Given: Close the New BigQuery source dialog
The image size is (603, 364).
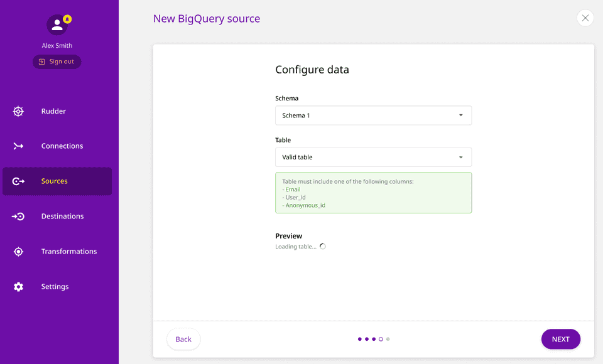Looking at the screenshot, I should pyautogui.click(x=585, y=18).
